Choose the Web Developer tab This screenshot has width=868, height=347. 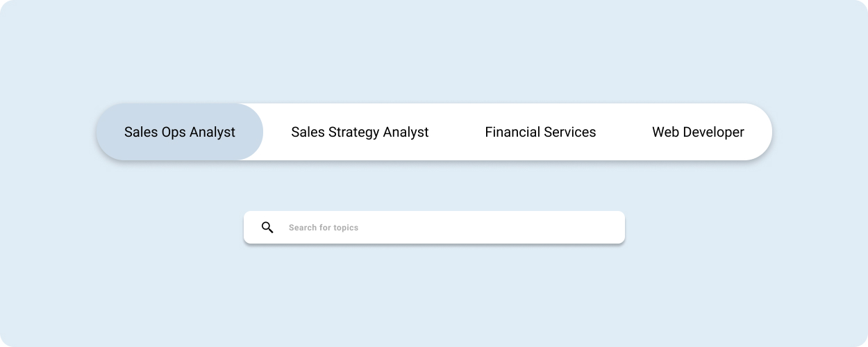point(698,132)
